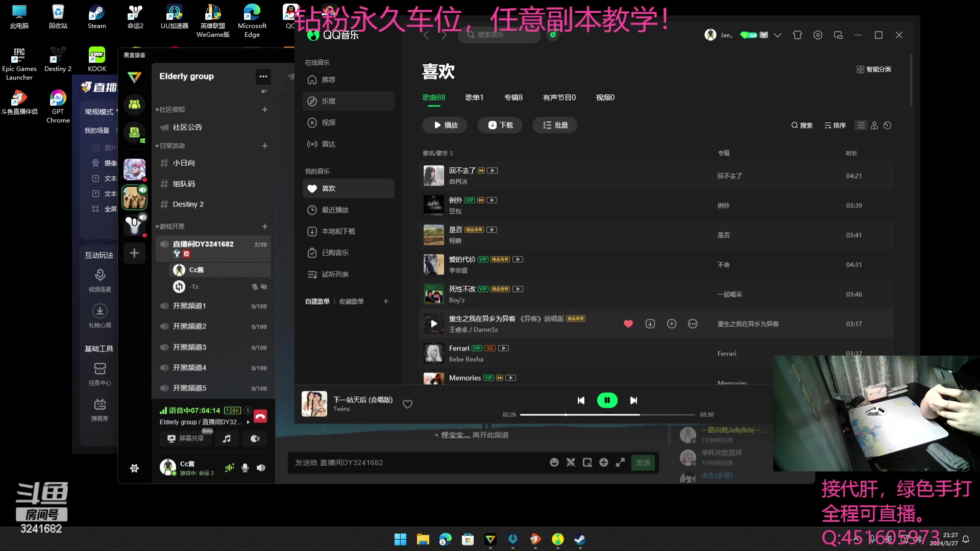Open the 社区公告 channel
This screenshot has height=551, width=980.
(x=213, y=127)
